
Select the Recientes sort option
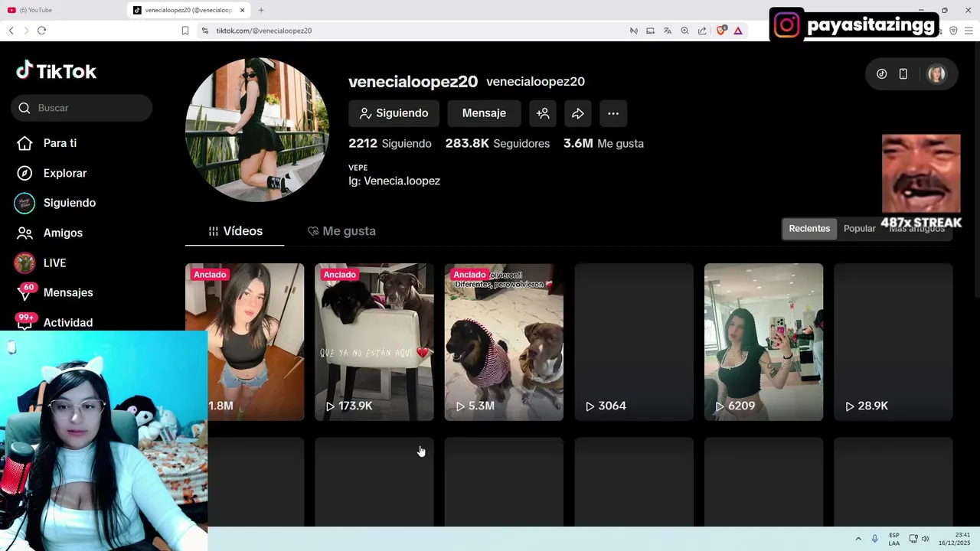tap(809, 229)
